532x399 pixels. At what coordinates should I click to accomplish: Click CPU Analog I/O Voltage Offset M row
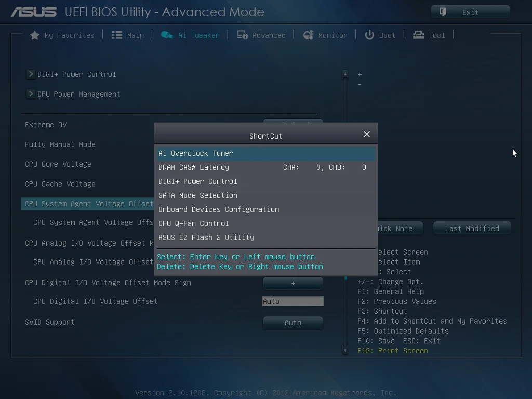[89, 243]
